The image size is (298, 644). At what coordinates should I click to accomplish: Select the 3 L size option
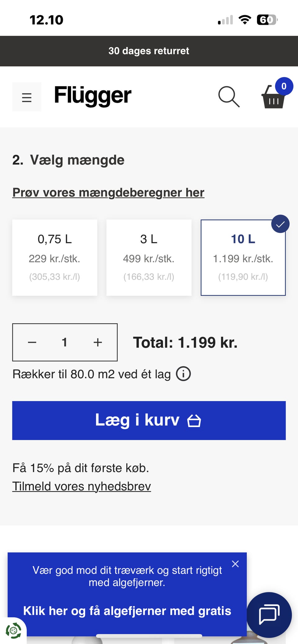[x=149, y=257]
